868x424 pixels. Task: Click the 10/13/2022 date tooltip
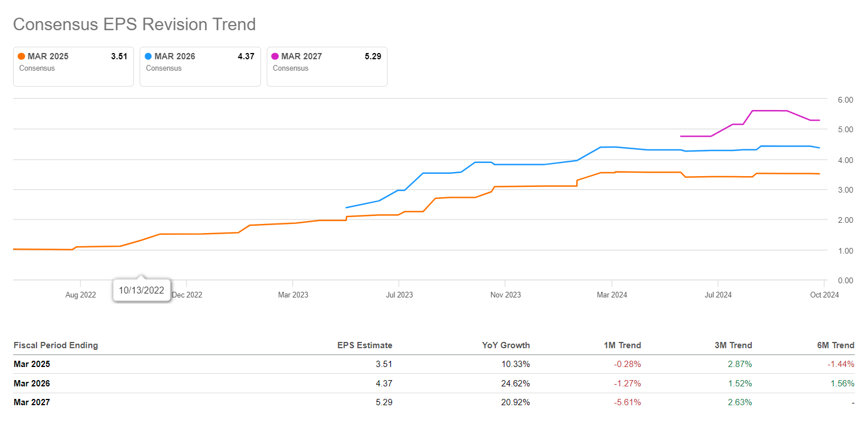point(141,290)
